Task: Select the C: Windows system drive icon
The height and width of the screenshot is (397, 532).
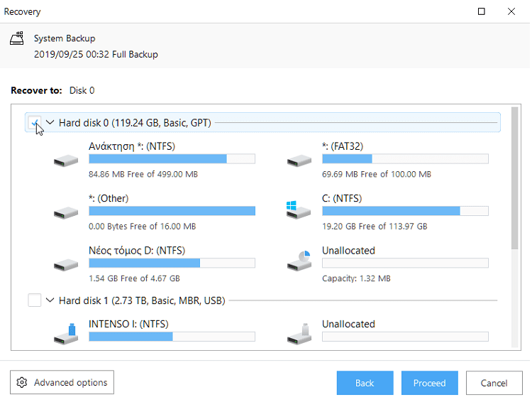Action: (298, 210)
